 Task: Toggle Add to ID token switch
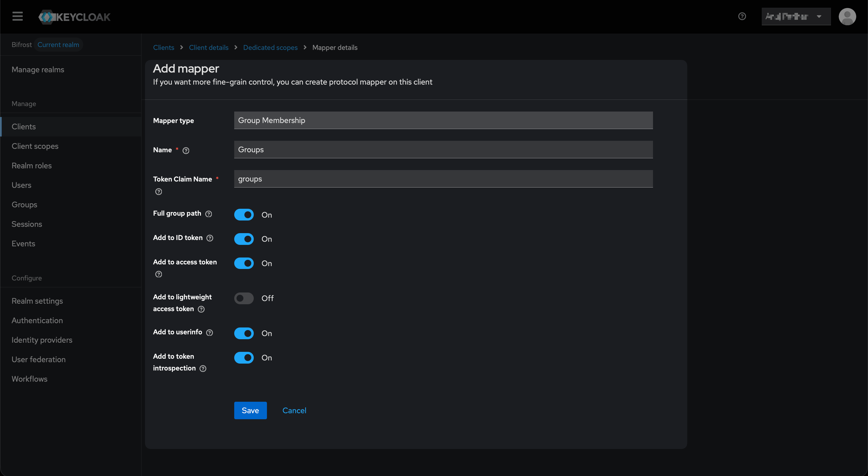[x=244, y=239]
